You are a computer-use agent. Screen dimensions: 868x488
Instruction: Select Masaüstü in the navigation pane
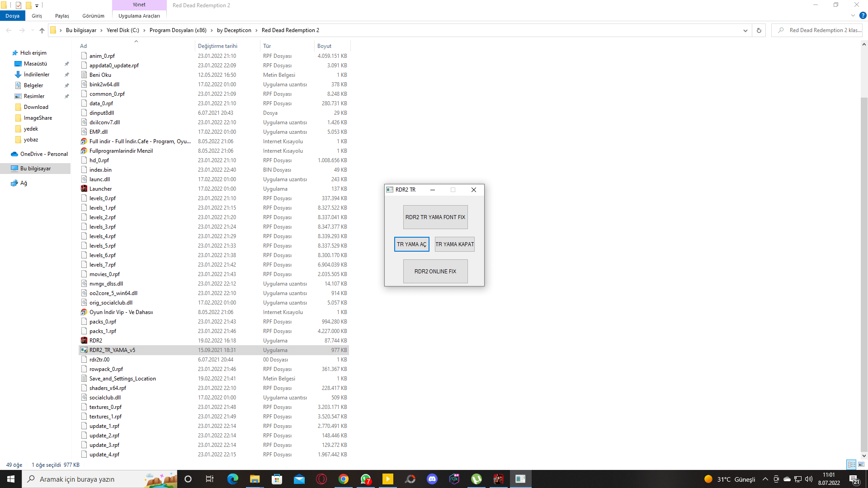[x=35, y=64]
